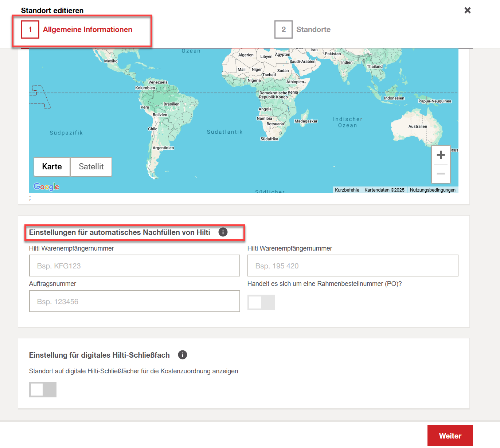Zoom out the map with minus button
The height and width of the screenshot is (448, 500).
point(441,174)
